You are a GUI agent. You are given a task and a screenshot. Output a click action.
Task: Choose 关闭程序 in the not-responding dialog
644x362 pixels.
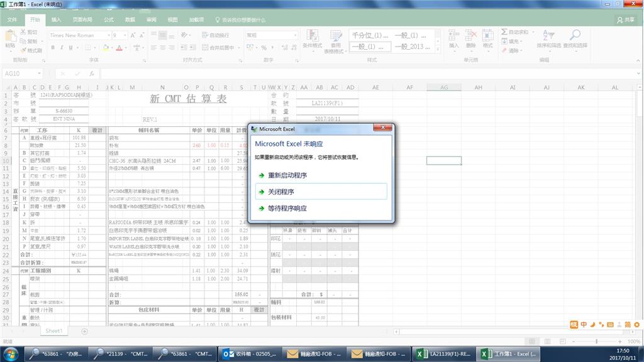[x=321, y=192]
